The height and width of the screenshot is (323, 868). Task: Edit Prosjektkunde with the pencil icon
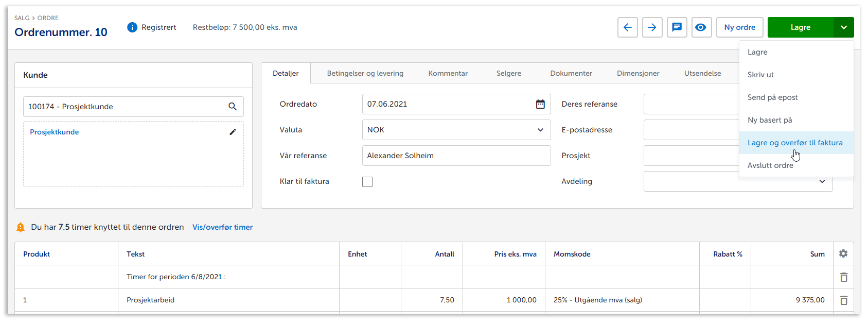(233, 132)
